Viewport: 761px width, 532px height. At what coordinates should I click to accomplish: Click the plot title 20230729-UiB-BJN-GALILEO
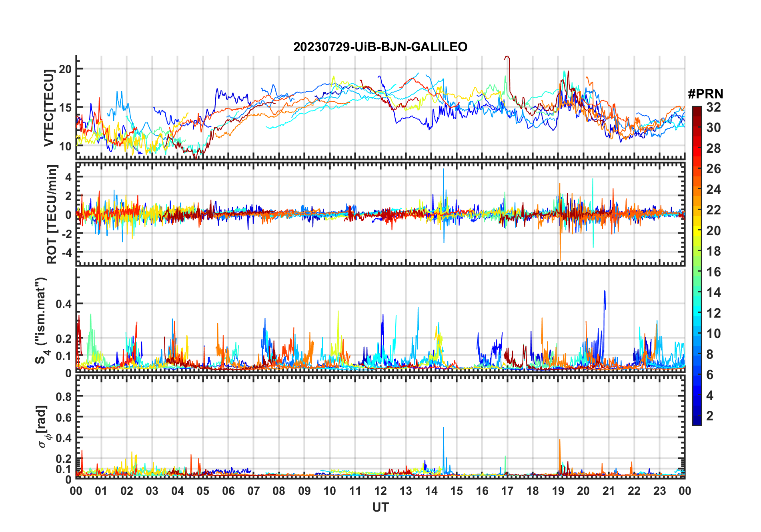pos(380,47)
